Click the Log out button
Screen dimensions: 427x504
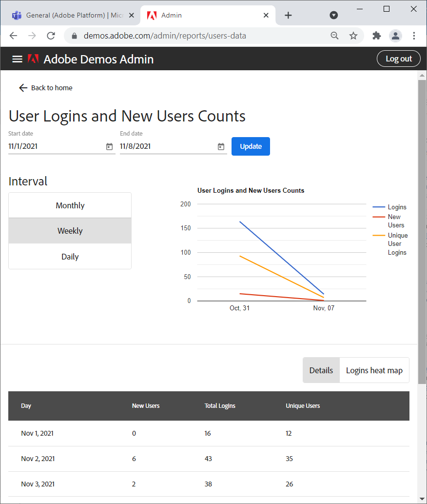398,59
